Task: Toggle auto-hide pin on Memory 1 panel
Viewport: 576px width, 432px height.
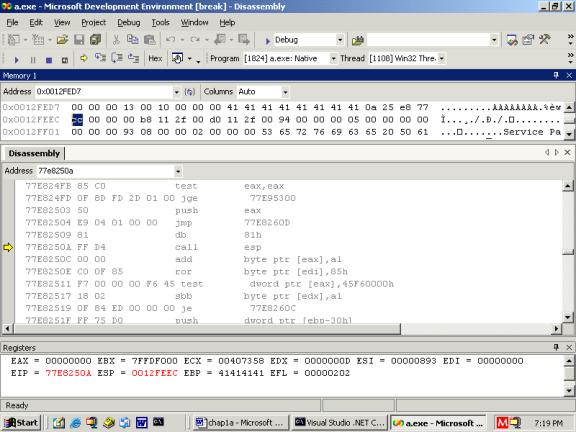Action: [x=556, y=75]
